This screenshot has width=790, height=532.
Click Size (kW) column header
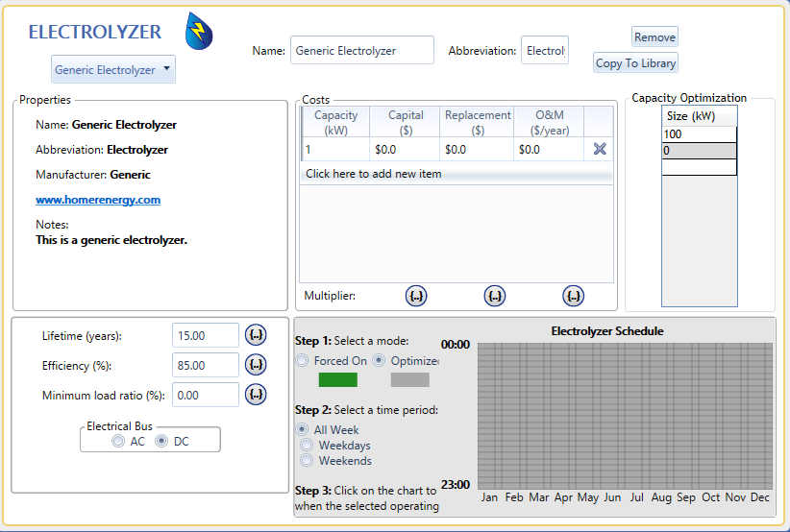[x=699, y=116]
